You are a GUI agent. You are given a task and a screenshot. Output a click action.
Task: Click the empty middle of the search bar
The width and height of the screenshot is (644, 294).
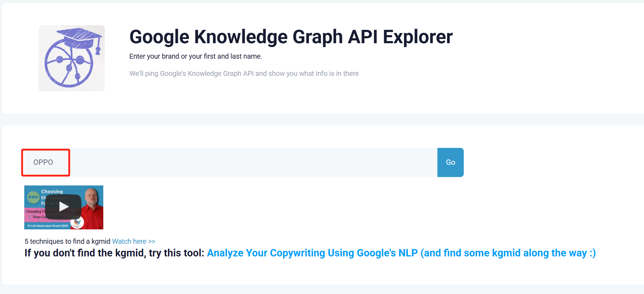253,162
